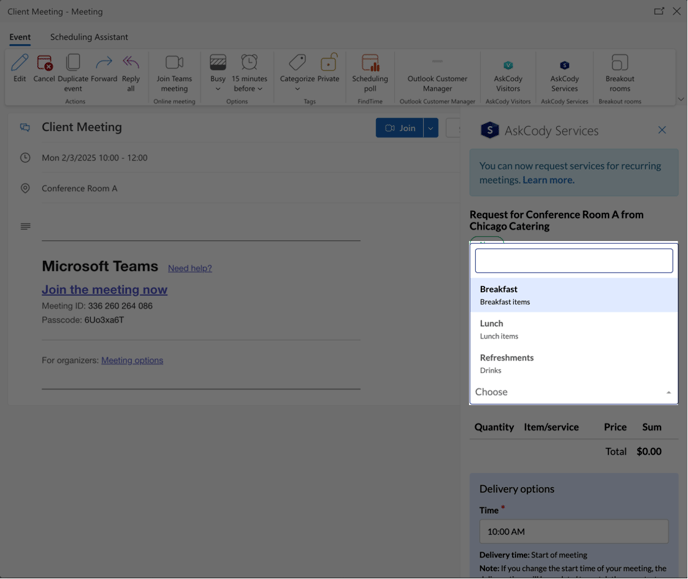Select the Refreshments option
Viewport: 688px width, 579px height.
click(x=573, y=363)
